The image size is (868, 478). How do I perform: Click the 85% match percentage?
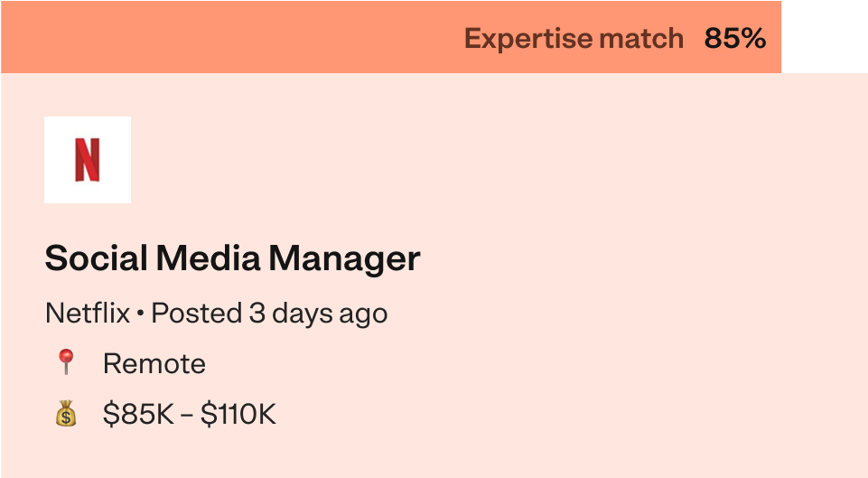tap(735, 38)
